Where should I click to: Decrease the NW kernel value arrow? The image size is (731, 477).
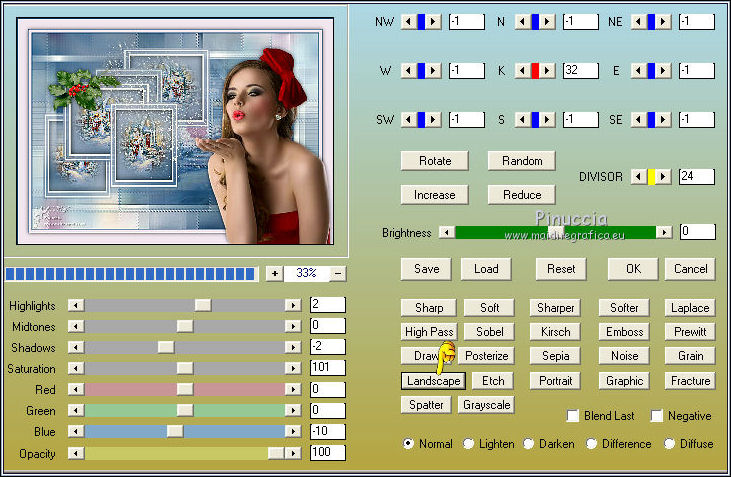[x=409, y=21]
